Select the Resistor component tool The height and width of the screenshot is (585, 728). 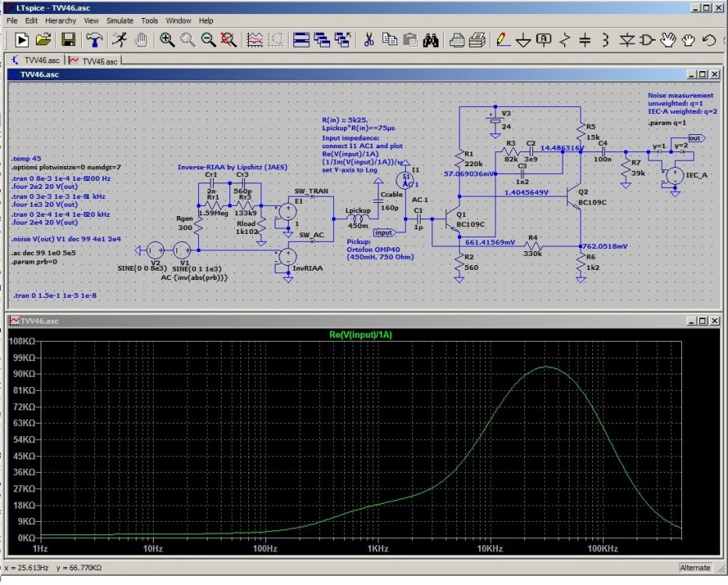[x=566, y=39]
